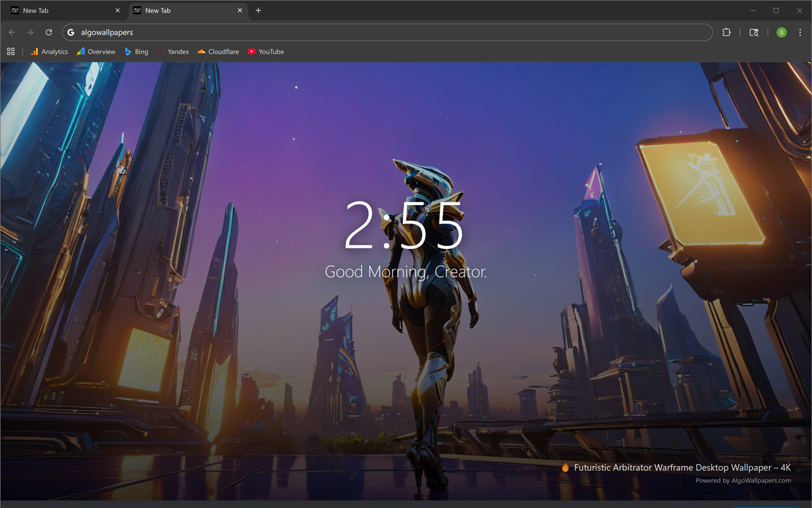This screenshot has width=812, height=508.
Task: Open the apps grid in bookmarks bar
Action: [11, 51]
